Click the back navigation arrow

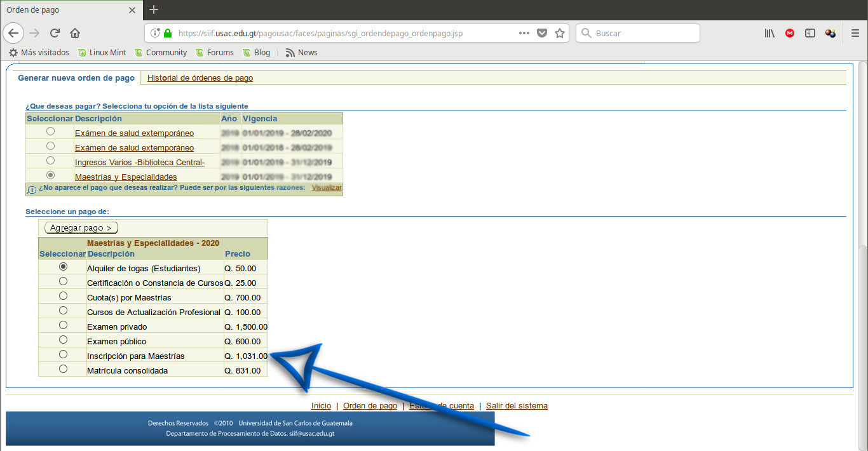[x=14, y=33]
